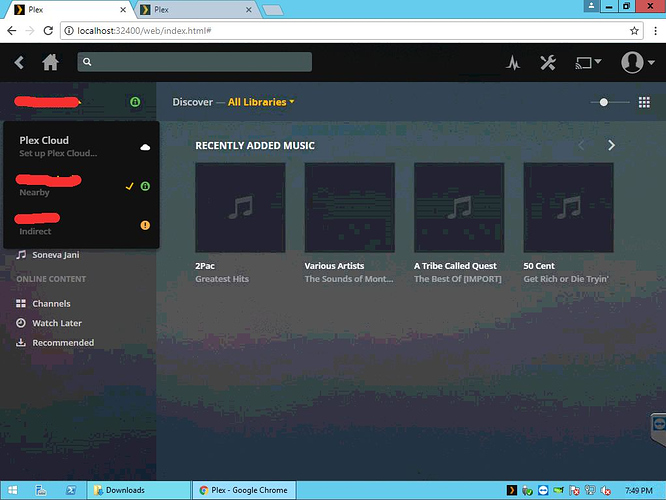The image size is (666, 500).
Task: Click Discover label
Action: pos(192,102)
